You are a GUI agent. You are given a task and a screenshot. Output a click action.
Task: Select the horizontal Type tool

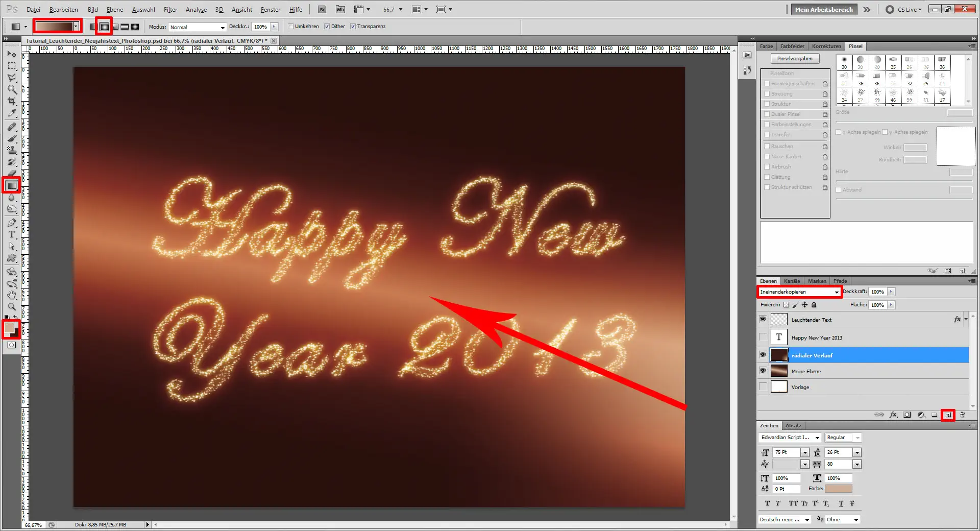11,234
